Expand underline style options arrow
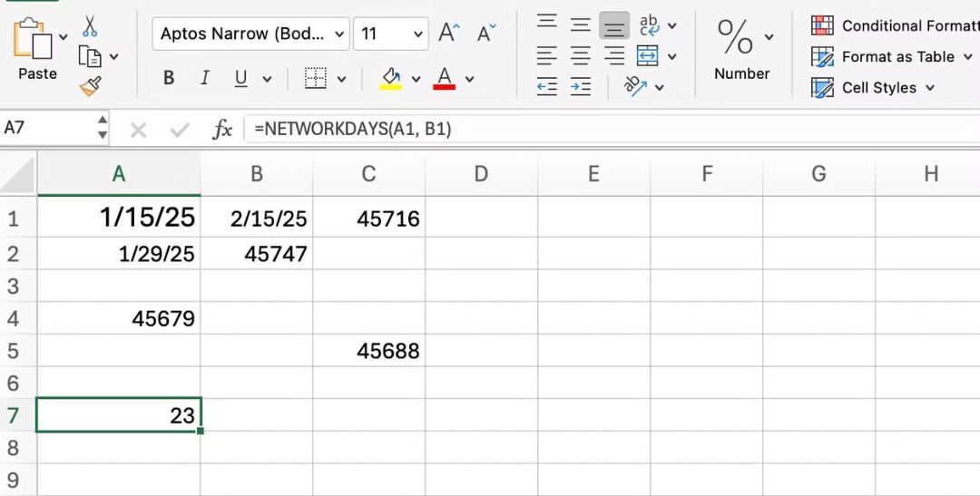Screen dimensions: 980x496 (267, 79)
